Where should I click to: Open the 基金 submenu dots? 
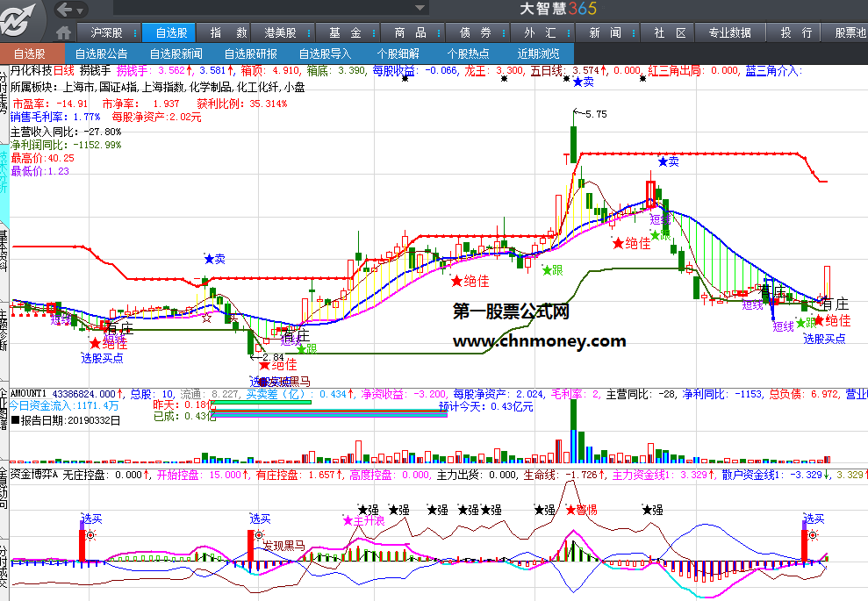coord(374,33)
